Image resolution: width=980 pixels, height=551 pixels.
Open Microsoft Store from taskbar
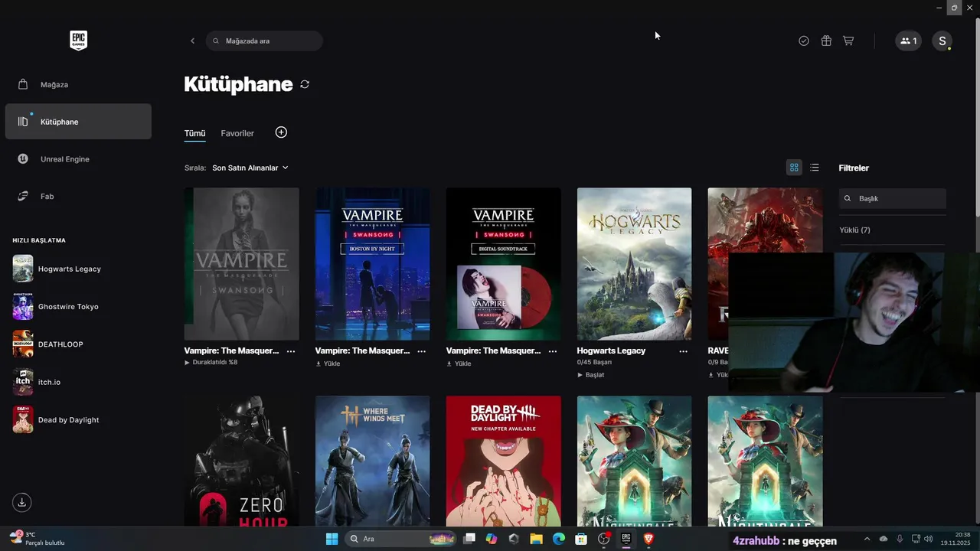pos(581,539)
